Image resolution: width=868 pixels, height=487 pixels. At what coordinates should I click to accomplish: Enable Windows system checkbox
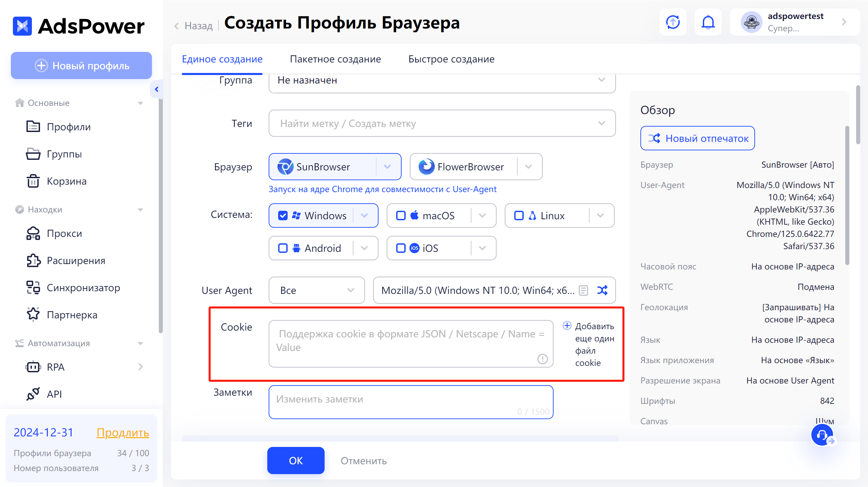(284, 216)
